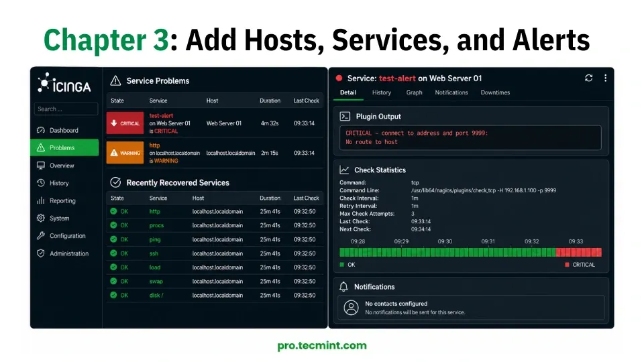Screen dimensions: 644x362
Task: Switch to the Graph tab
Action: 414,93
